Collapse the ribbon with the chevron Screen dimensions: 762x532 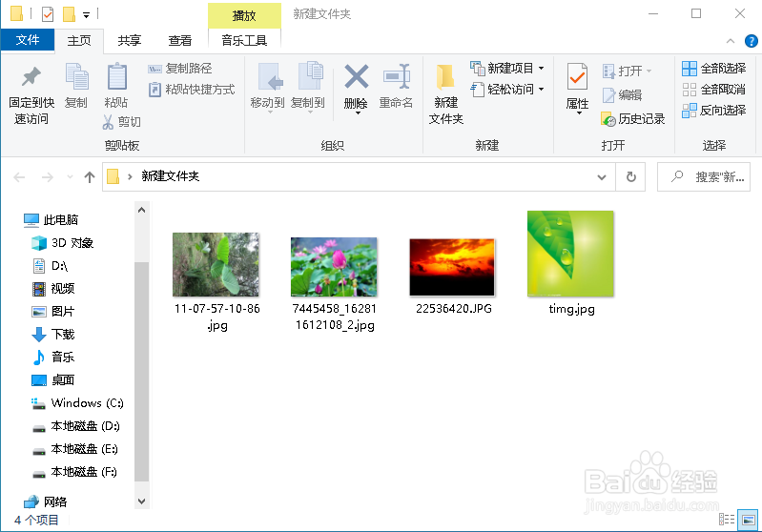pos(730,41)
